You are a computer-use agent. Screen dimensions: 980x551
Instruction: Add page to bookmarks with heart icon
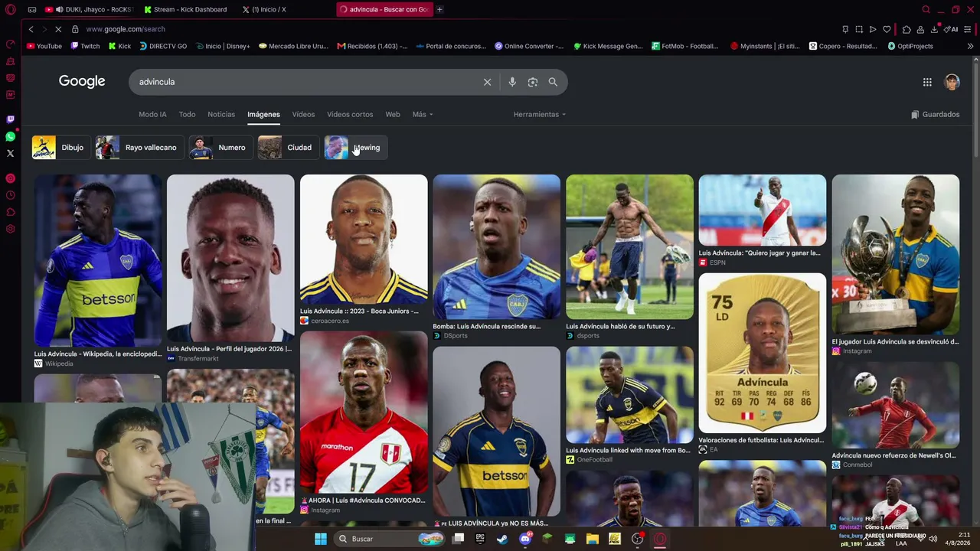tap(887, 29)
